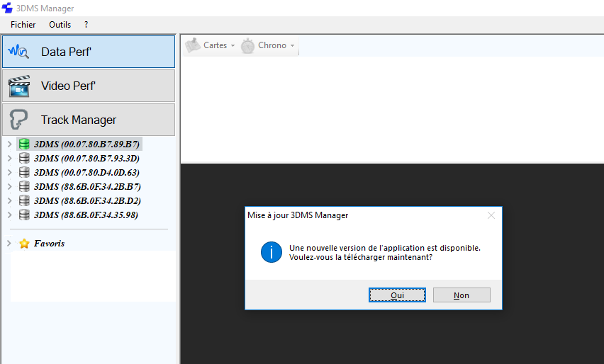Open the Chrono dropdown arrow
This screenshot has width=604, height=364.
tap(292, 46)
